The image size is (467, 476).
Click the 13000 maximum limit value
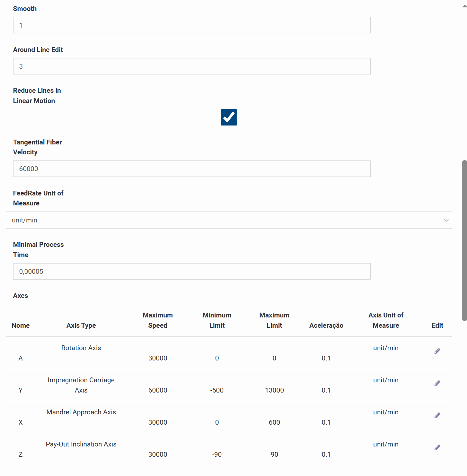(x=274, y=390)
